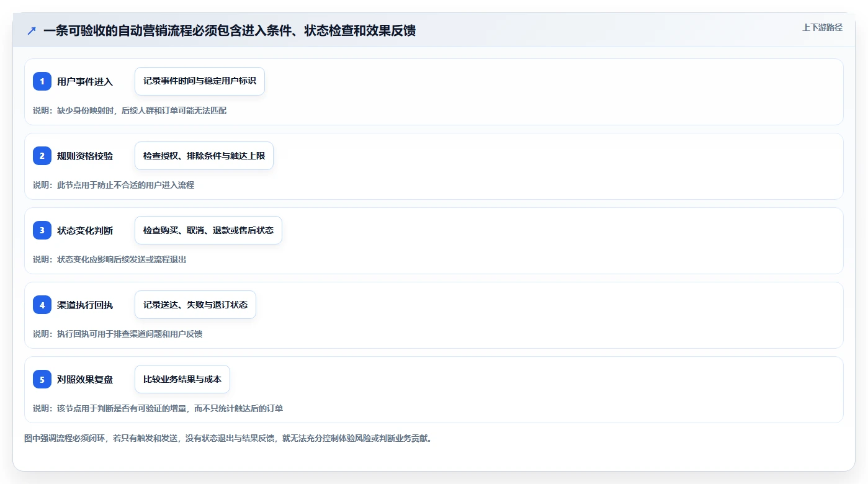
Task: Click the 比较业务结果与成本 chip
Action: pos(182,379)
